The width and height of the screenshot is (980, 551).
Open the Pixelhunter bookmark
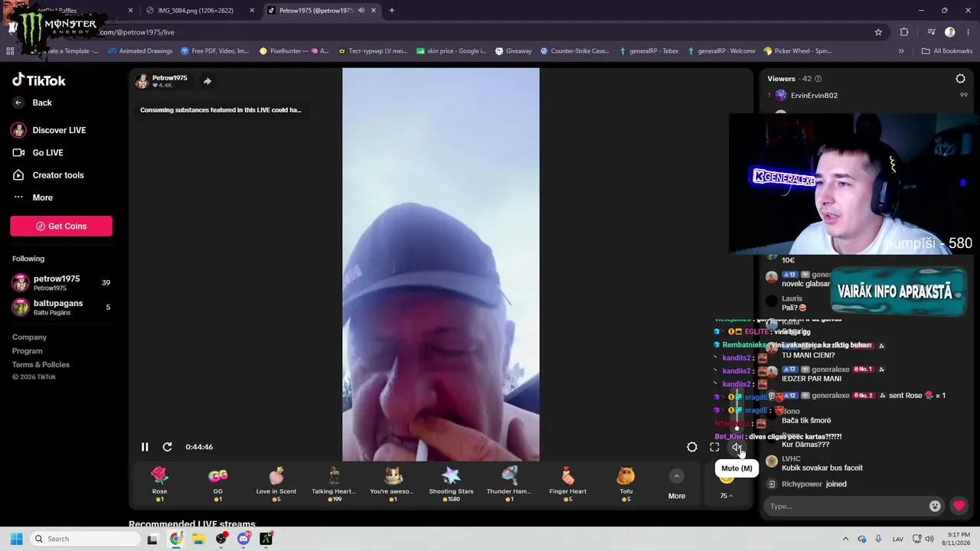294,51
